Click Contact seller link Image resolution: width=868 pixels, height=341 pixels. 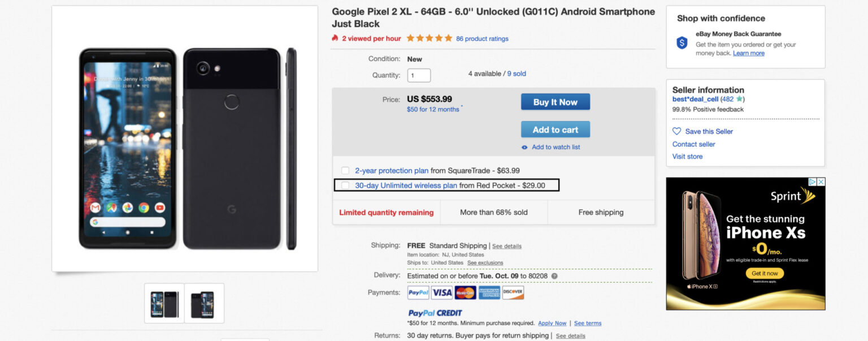[x=693, y=144]
